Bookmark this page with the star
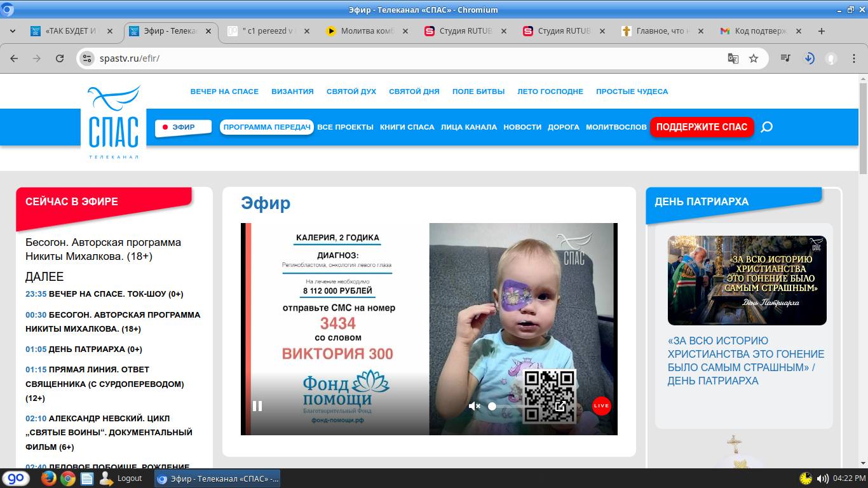The image size is (868, 488). (x=754, y=58)
